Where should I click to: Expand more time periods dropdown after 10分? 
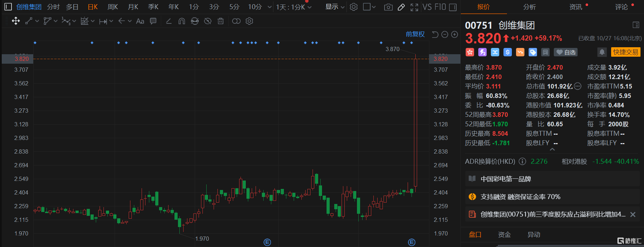(270, 7)
